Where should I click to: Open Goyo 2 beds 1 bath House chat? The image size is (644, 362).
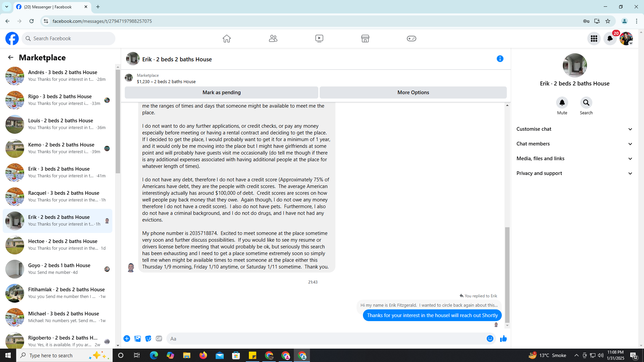[x=57, y=269]
